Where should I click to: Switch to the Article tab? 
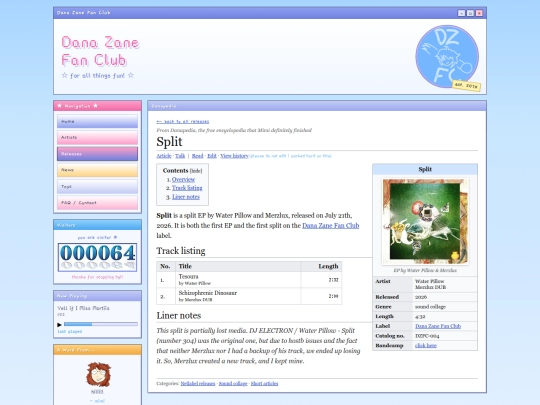(164, 156)
